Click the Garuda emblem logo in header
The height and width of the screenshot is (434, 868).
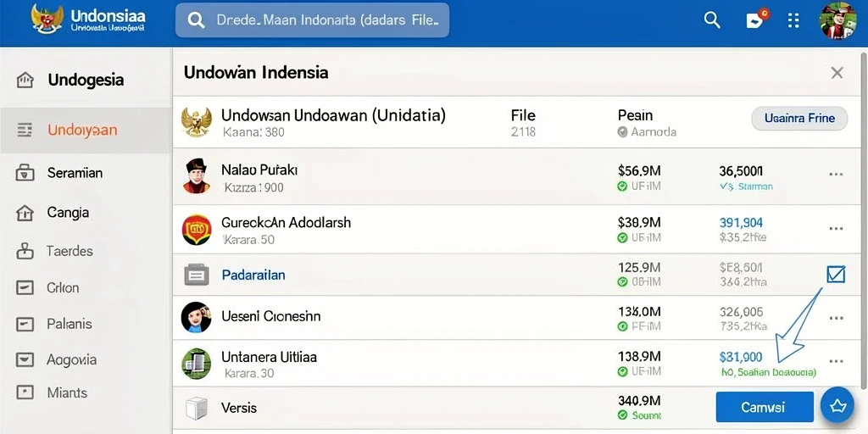point(47,19)
